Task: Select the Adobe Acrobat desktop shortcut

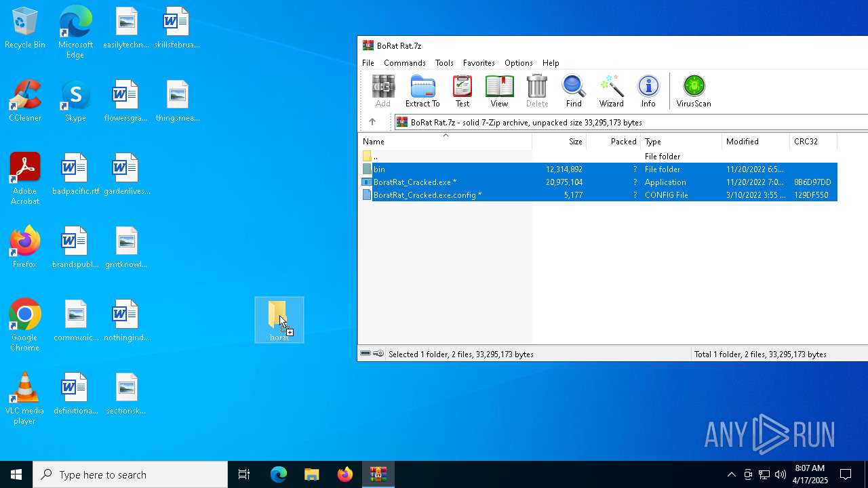Action: tap(25, 179)
